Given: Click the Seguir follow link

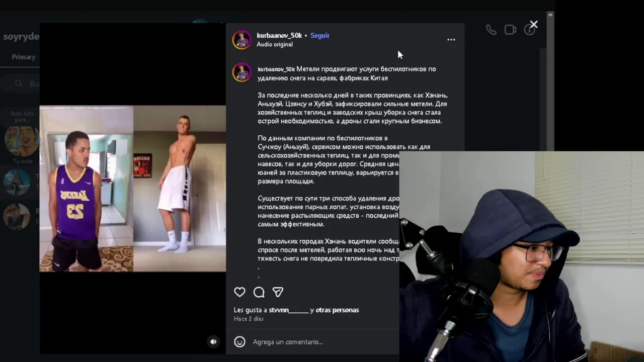Looking at the screenshot, I should [x=320, y=35].
